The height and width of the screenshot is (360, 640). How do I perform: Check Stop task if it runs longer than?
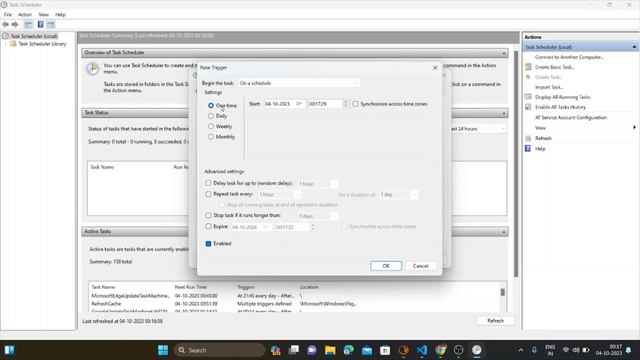click(209, 215)
